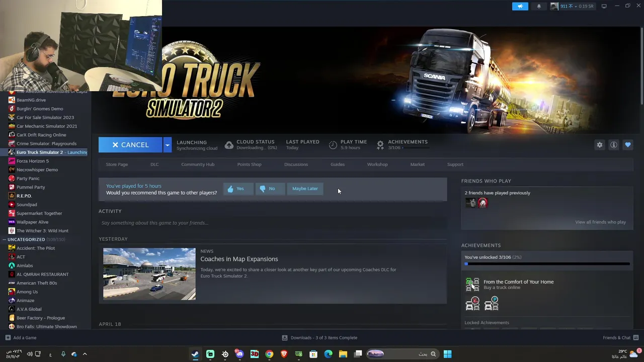Open Downloads status at bottom
This screenshot has width=644, height=362.
[319, 338]
